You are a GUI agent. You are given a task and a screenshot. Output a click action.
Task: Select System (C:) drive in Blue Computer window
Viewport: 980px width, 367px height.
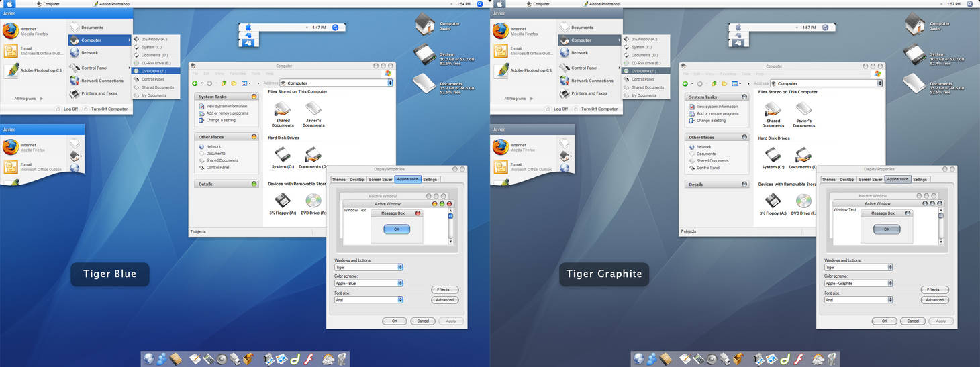(283, 158)
